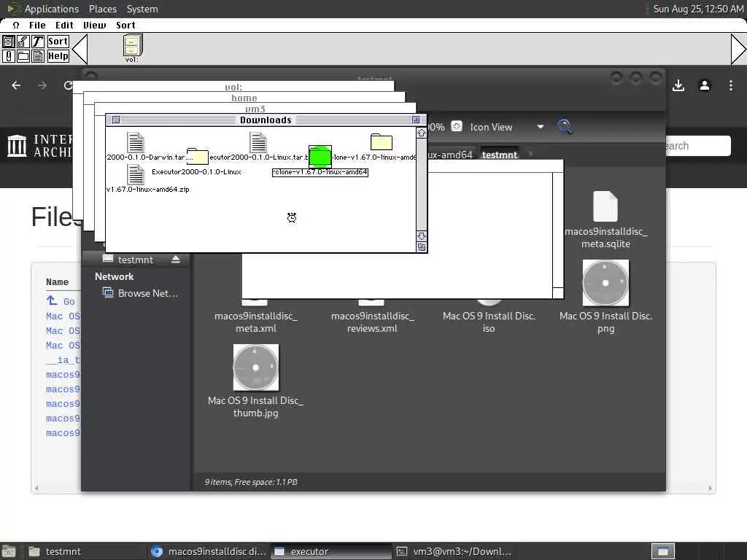Click the Internet Archive search field
The height and width of the screenshot is (560, 747).
tap(697, 146)
